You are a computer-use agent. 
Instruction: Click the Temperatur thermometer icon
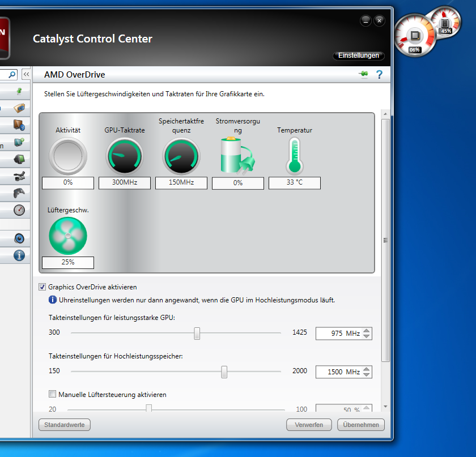[295, 156]
